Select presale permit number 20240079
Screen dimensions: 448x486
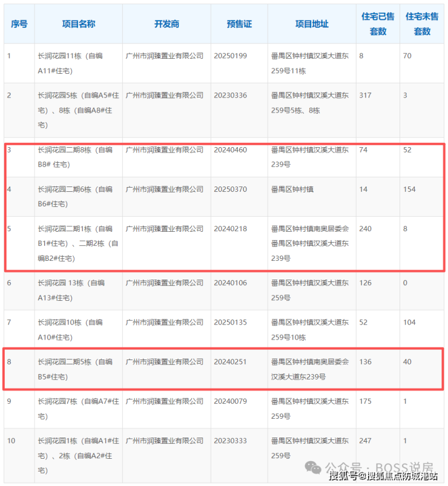coord(230,401)
